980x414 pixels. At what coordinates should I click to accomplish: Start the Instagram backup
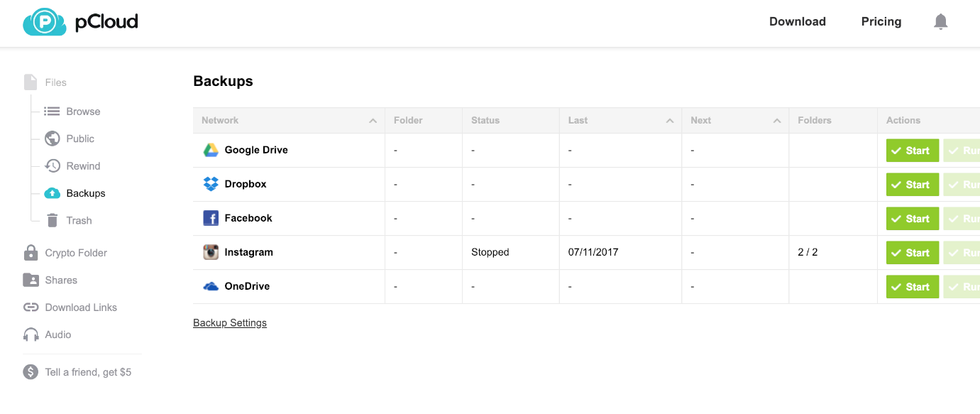[912, 253]
